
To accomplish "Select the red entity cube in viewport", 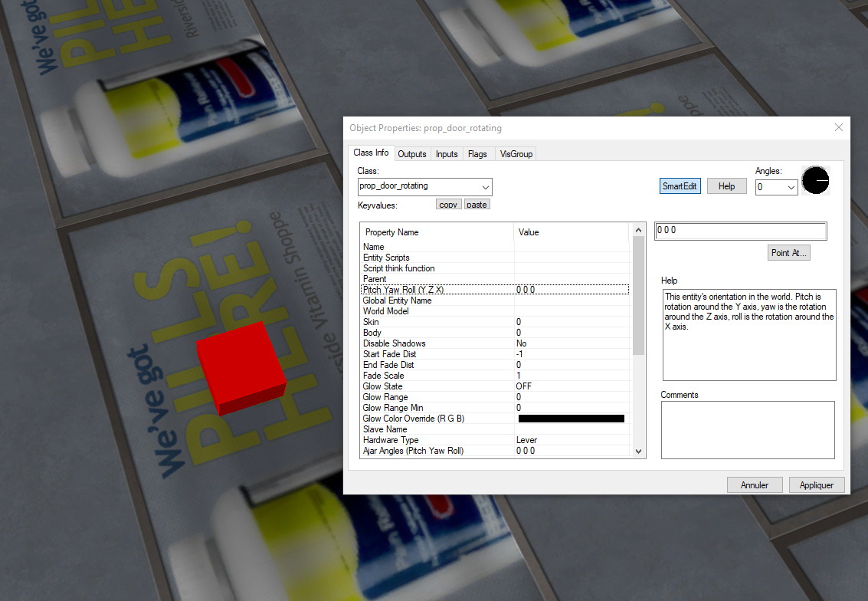I will [241, 368].
